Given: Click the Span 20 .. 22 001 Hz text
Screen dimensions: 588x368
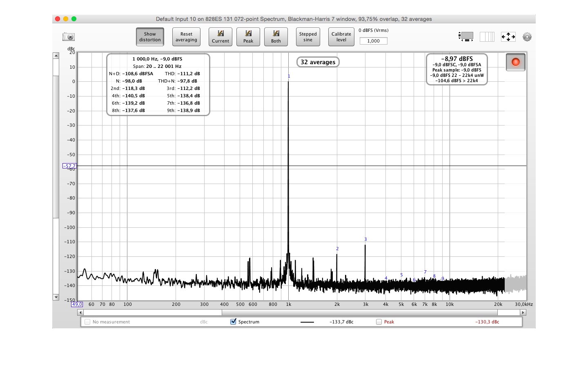Looking at the screenshot, I should 157,66.
